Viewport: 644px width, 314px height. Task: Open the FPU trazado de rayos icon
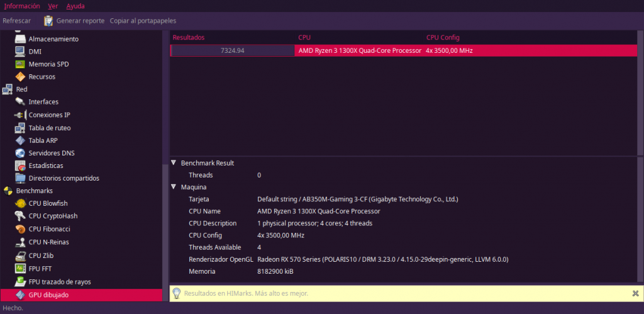click(20, 282)
